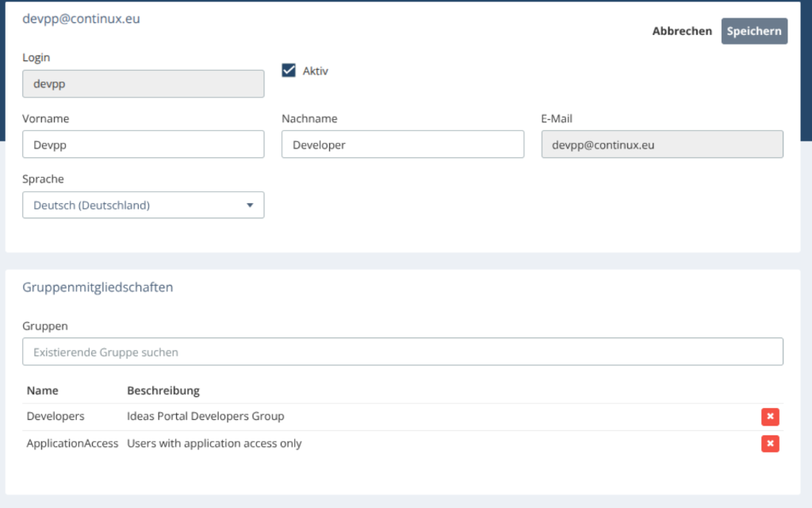Click the Sprache field label

click(x=43, y=179)
